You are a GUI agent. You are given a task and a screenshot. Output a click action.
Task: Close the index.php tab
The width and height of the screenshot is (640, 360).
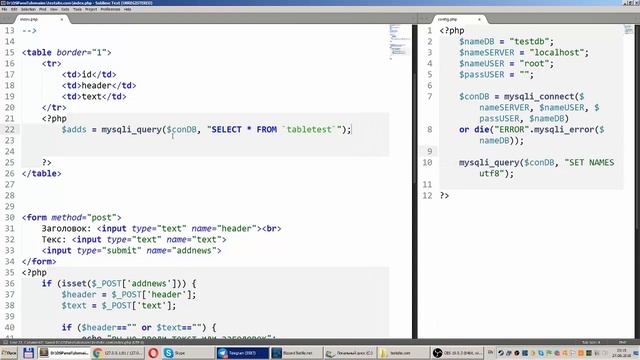click(x=62, y=19)
